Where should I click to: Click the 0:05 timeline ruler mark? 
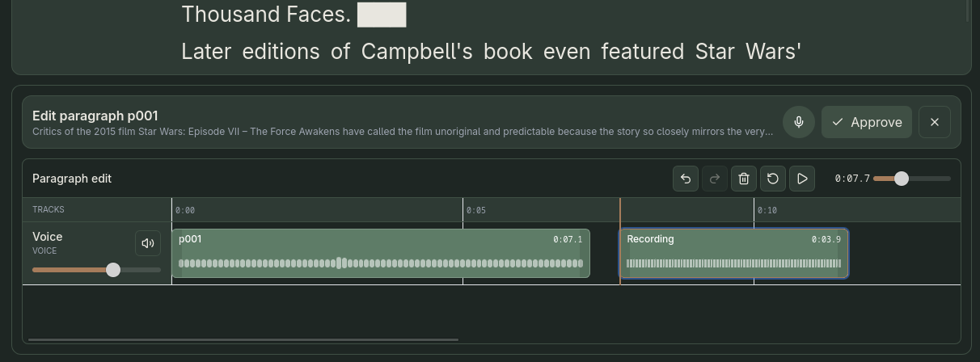476,210
